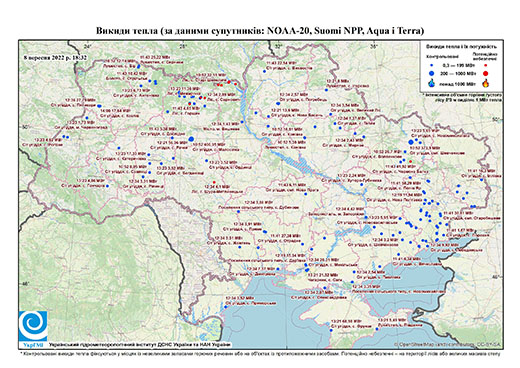Click the 36° longitude label
The width and height of the screenshot is (520, 368).
coord(375,46)
